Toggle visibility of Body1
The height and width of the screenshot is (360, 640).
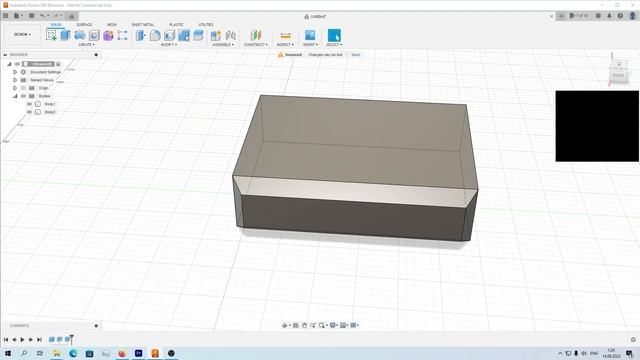tap(29, 104)
